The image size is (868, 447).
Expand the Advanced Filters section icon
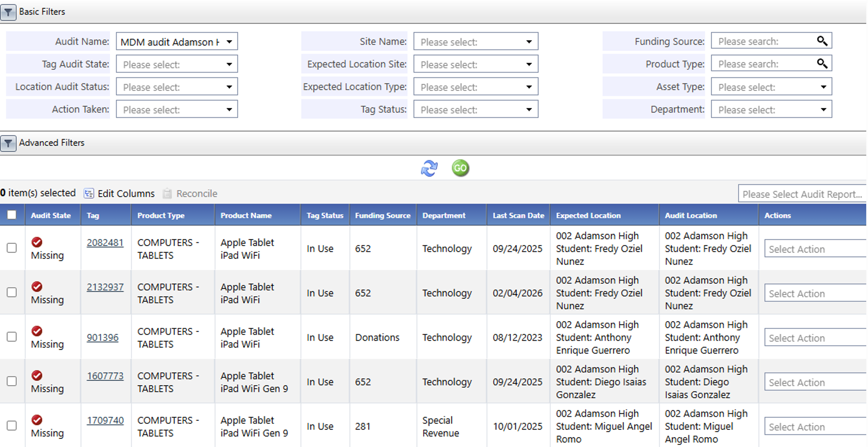point(8,144)
